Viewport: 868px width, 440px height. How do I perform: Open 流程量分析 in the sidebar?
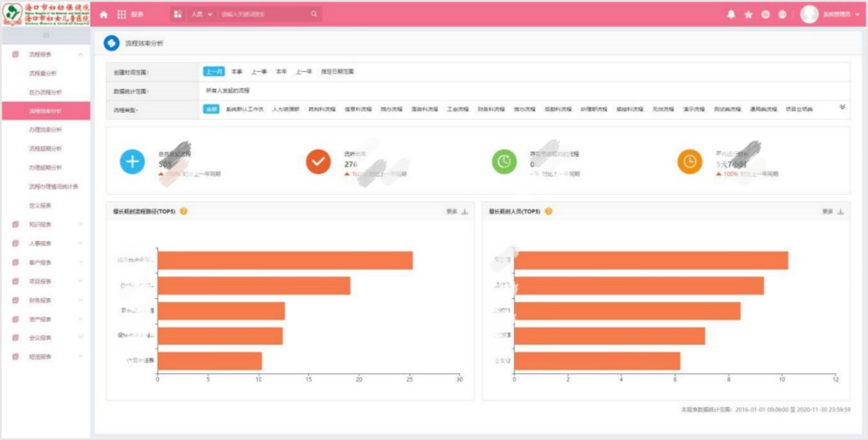[42, 73]
